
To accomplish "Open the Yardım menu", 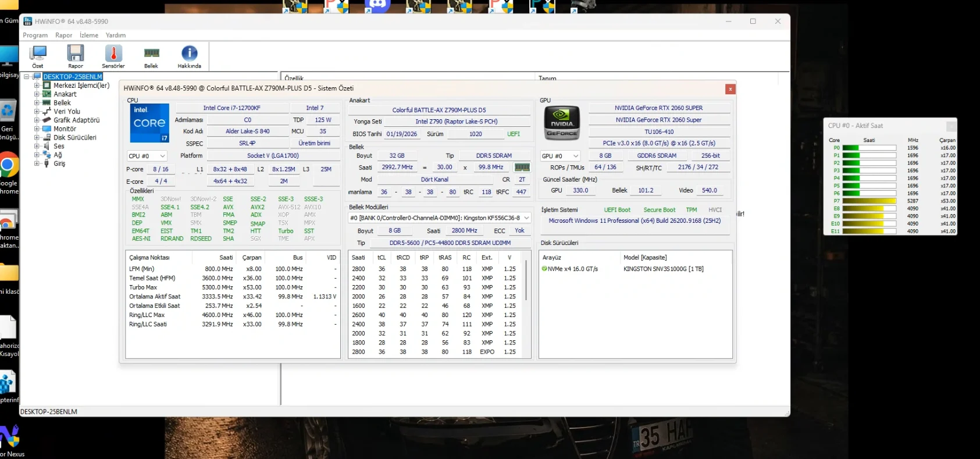I will click(x=116, y=35).
